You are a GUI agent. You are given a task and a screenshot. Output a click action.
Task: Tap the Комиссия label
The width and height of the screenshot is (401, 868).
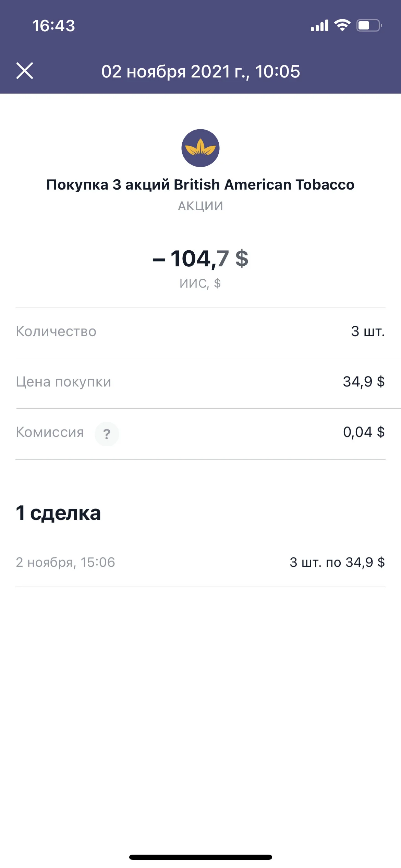(50, 432)
